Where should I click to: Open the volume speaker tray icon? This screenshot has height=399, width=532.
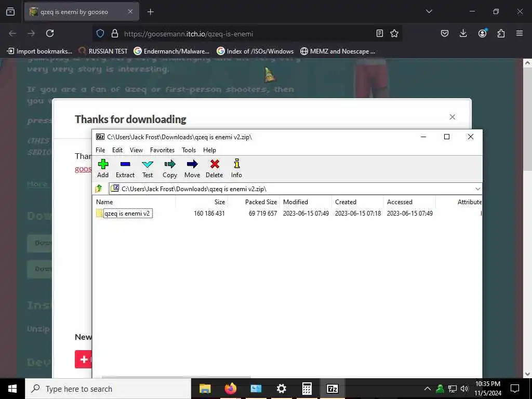464,389
